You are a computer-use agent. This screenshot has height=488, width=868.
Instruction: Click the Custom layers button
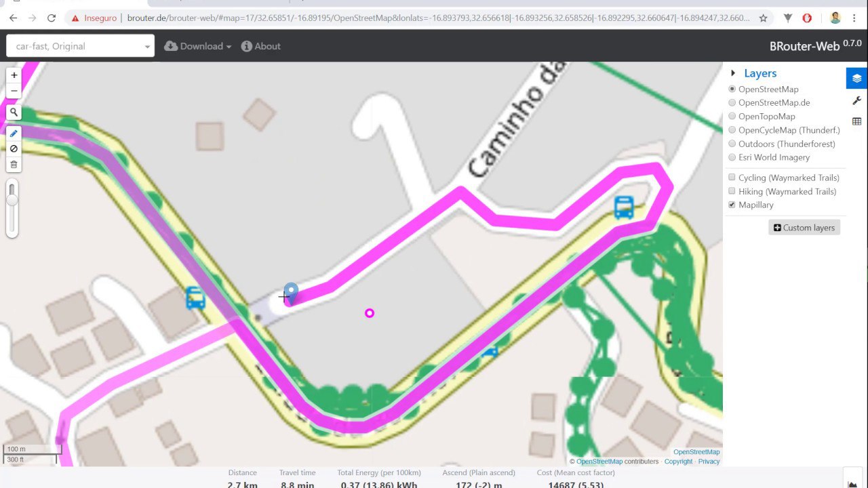click(x=804, y=228)
